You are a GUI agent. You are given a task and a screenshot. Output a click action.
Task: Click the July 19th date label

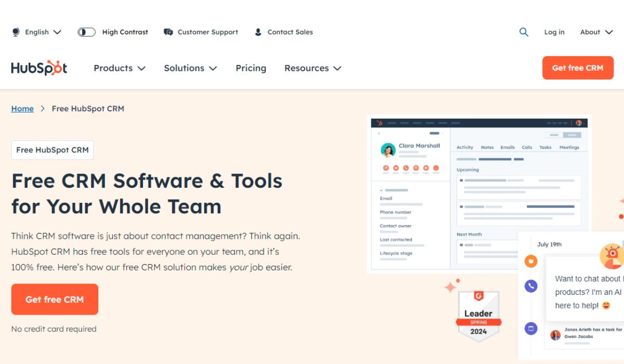coord(549,244)
